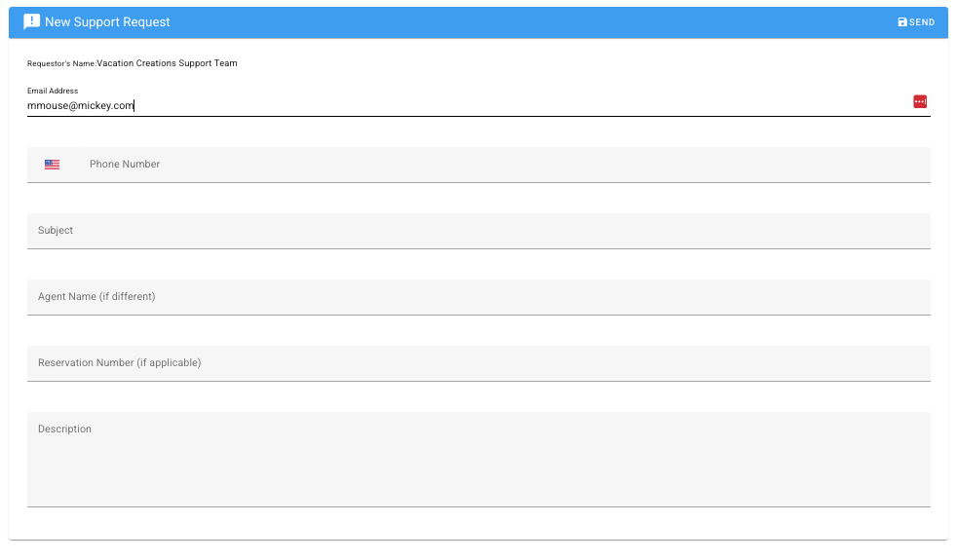Open the US flag country selector
Screen dimensions: 957x560
point(52,164)
